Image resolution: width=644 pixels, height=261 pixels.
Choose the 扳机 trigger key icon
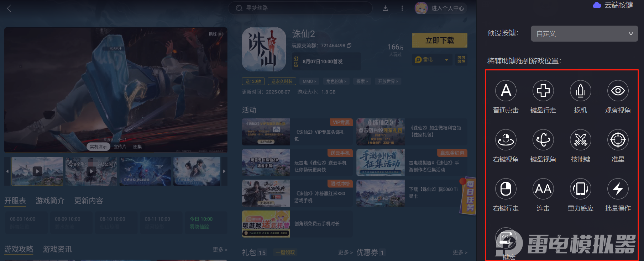point(581,91)
